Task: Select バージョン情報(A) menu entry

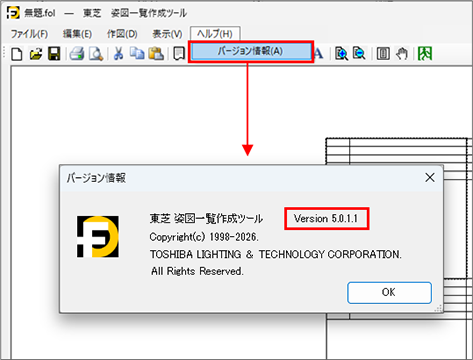Action: click(x=251, y=51)
